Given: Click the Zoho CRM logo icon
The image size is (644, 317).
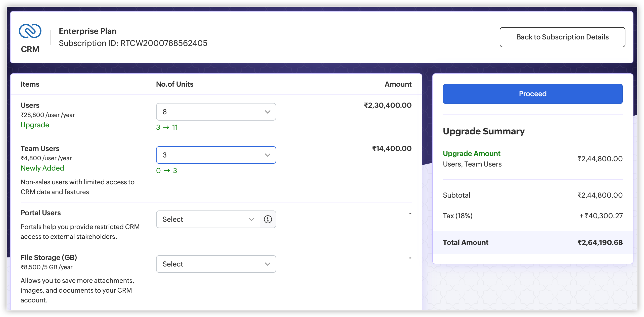Looking at the screenshot, I should click(x=30, y=31).
